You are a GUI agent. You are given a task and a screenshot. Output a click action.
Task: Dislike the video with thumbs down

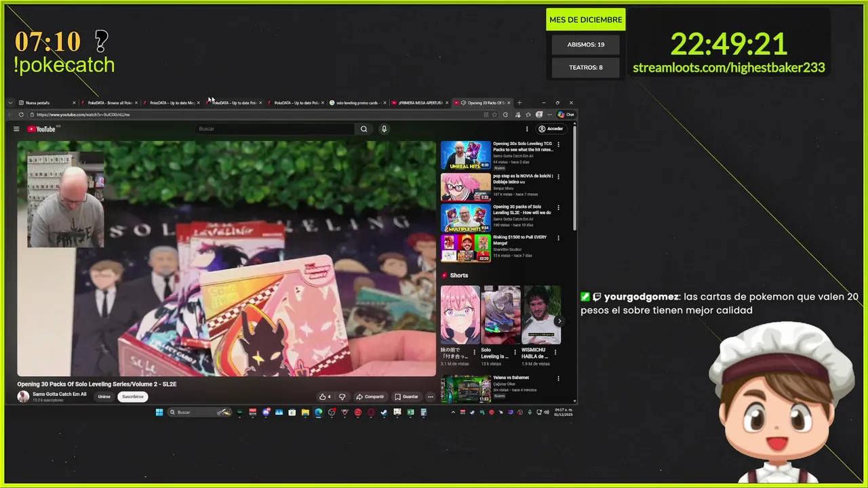(342, 396)
